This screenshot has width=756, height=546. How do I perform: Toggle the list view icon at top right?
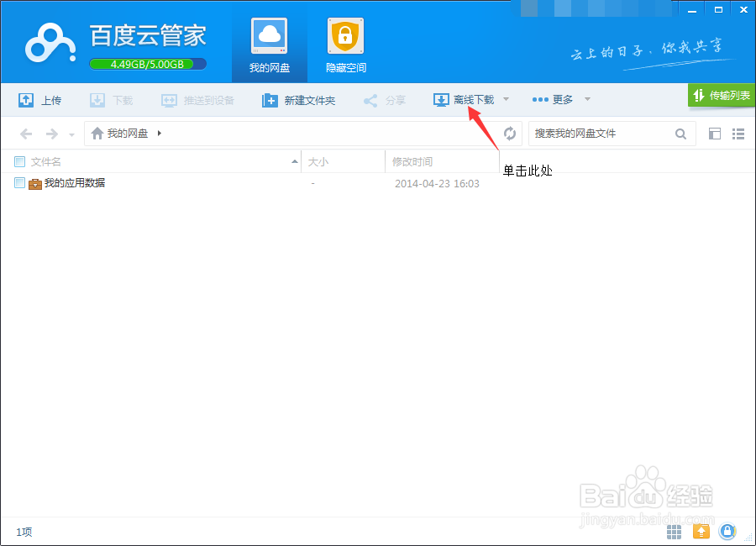740,133
